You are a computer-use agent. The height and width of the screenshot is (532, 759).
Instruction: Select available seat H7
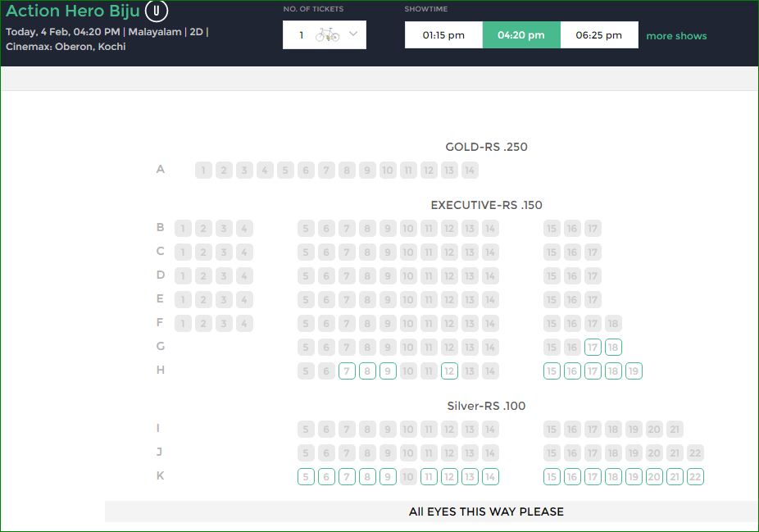[347, 371]
